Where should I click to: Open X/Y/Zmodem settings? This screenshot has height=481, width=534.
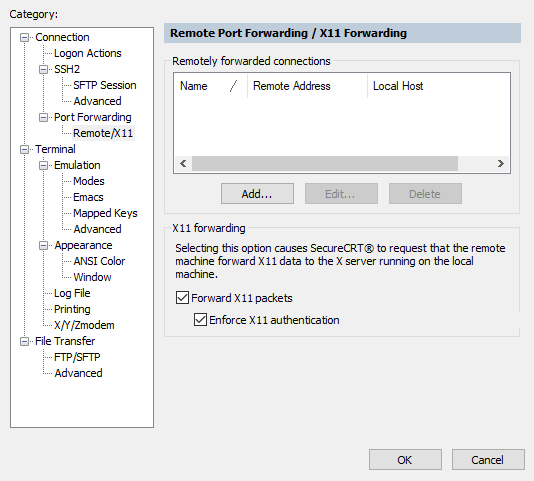(84, 325)
